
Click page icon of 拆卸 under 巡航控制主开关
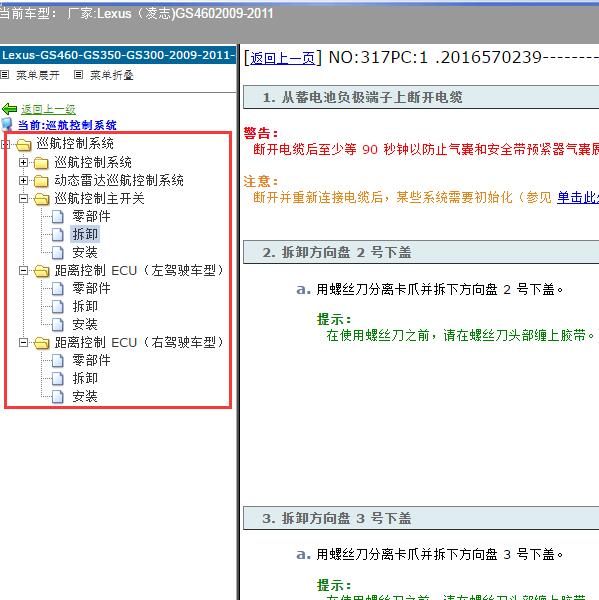pyautogui.click(x=58, y=235)
